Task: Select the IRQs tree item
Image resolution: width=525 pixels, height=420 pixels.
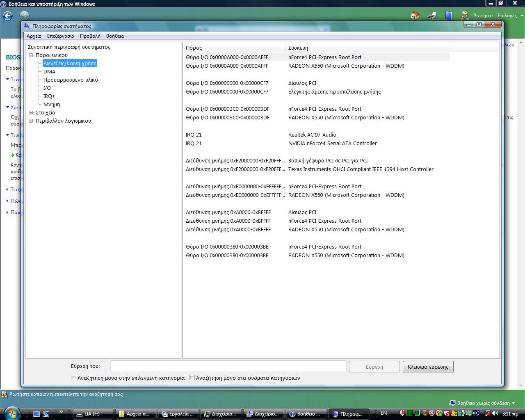Action: pyautogui.click(x=49, y=96)
